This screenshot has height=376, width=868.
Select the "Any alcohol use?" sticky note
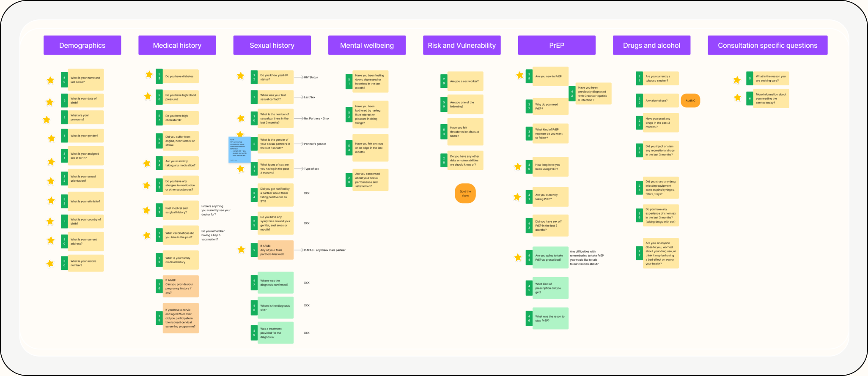coord(661,101)
